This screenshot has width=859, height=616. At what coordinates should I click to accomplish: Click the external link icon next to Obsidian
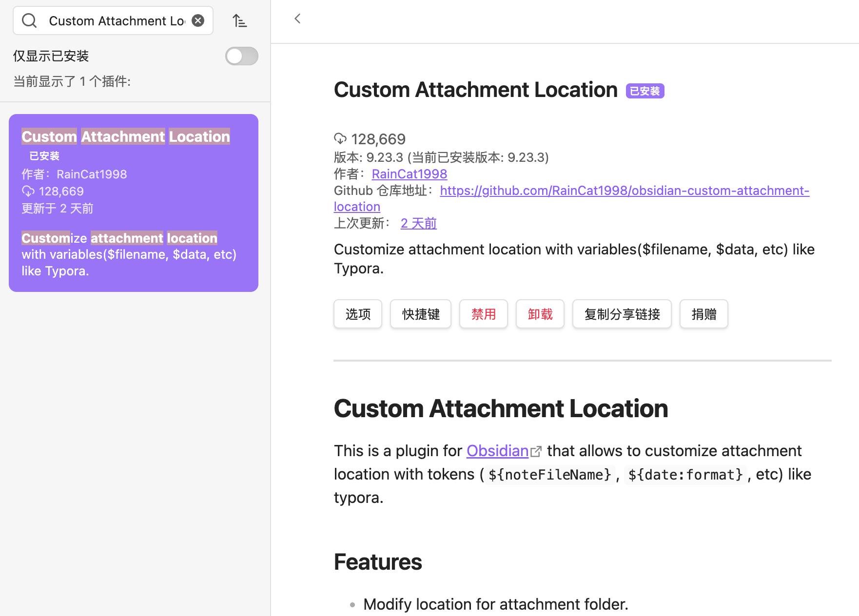(x=537, y=450)
